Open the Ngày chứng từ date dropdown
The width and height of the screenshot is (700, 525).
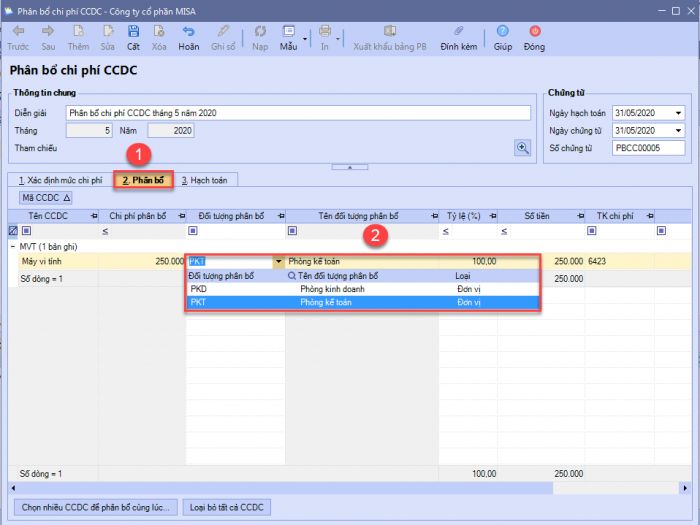(678, 131)
